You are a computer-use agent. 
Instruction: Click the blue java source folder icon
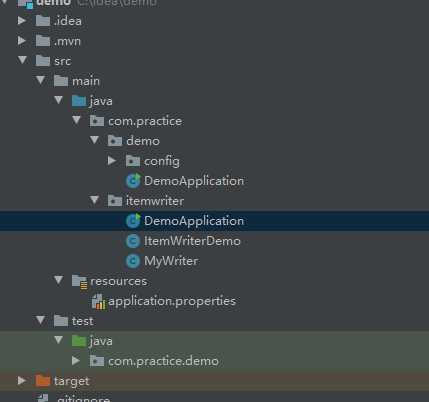pyautogui.click(x=79, y=101)
